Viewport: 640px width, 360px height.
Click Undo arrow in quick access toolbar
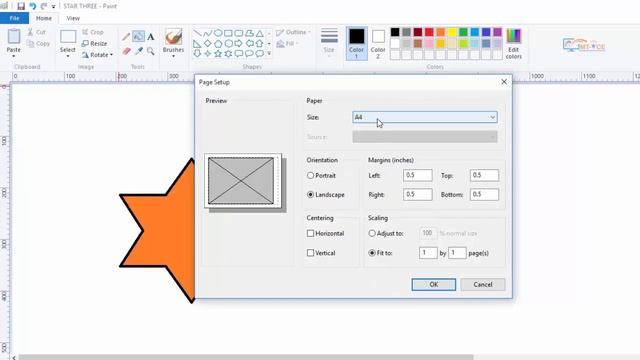point(33,6)
